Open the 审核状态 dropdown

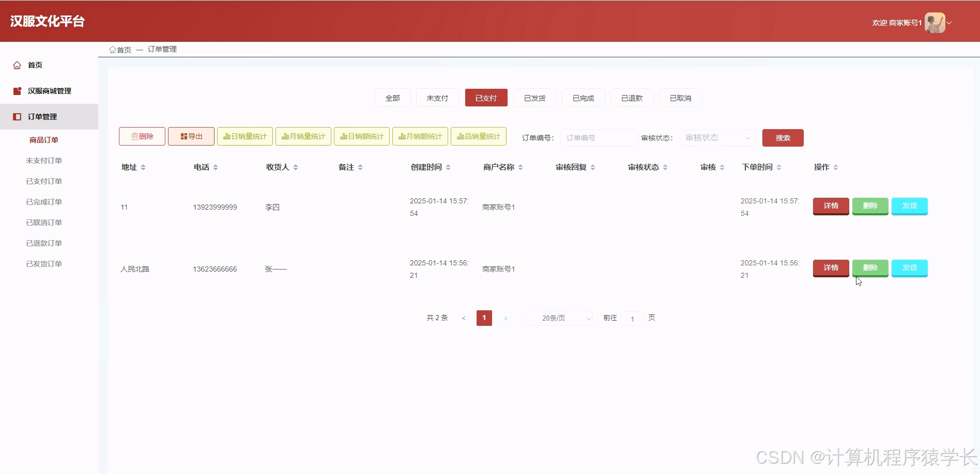[x=717, y=137]
